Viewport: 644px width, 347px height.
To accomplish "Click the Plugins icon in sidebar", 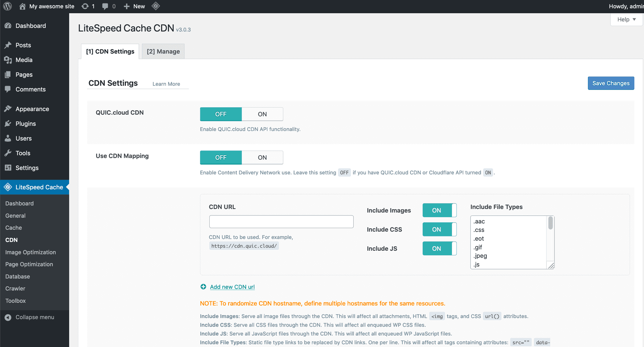I will click(8, 124).
